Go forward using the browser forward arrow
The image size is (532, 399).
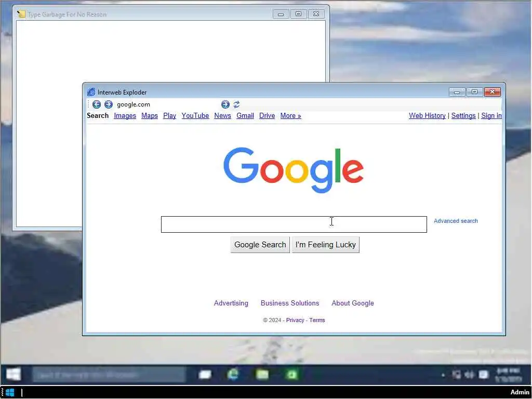tap(108, 104)
